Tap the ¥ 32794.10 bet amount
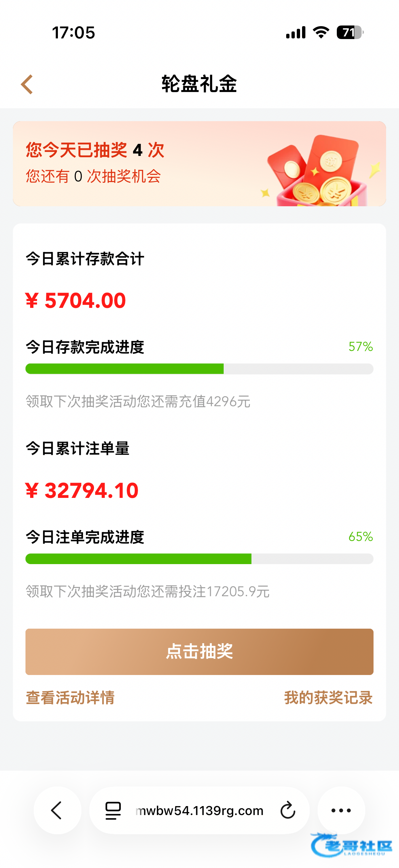This screenshot has height=868, width=399. click(x=82, y=490)
